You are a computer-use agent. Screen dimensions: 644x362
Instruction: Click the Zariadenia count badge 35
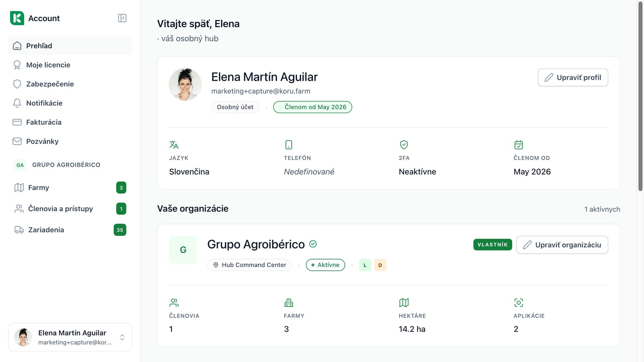point(120,230)
